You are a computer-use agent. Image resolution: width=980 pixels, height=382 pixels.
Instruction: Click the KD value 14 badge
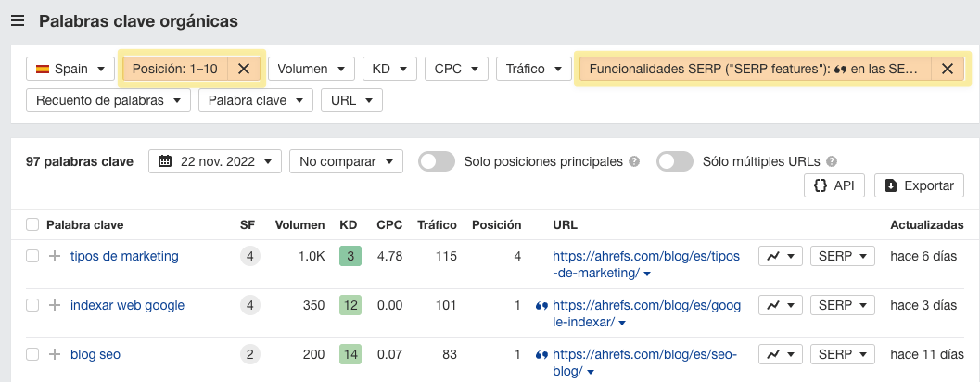[x=350, y=354]
